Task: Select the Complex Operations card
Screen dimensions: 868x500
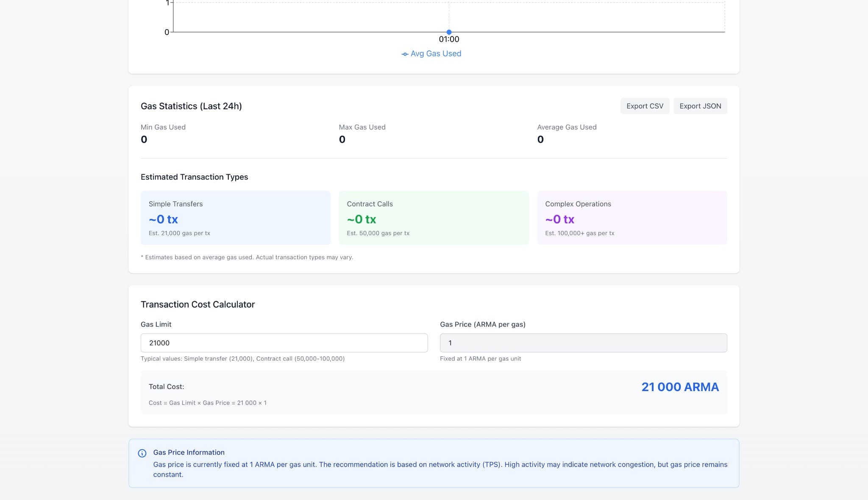Action: (632, 218)
